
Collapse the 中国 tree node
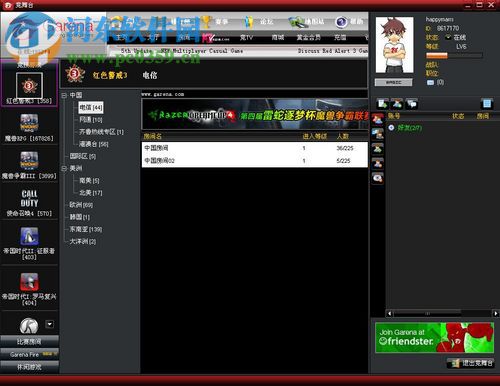(x=64, y=95)
